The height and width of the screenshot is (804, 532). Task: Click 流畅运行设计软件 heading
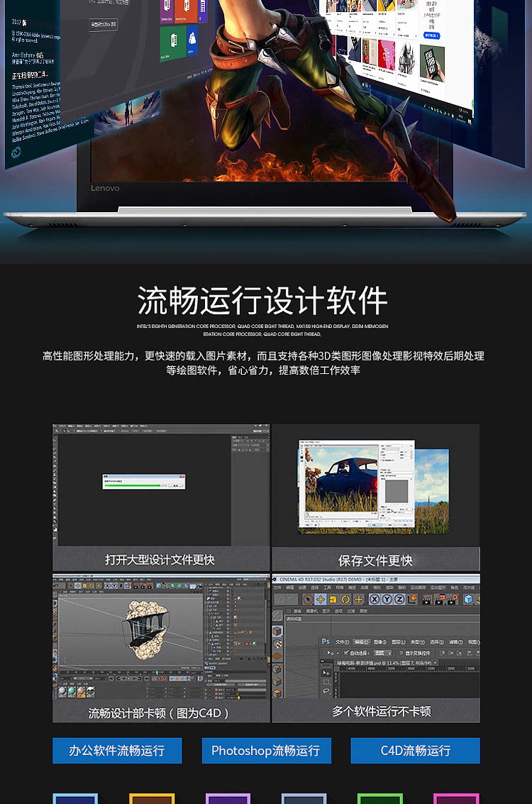[x=262, y=300]
